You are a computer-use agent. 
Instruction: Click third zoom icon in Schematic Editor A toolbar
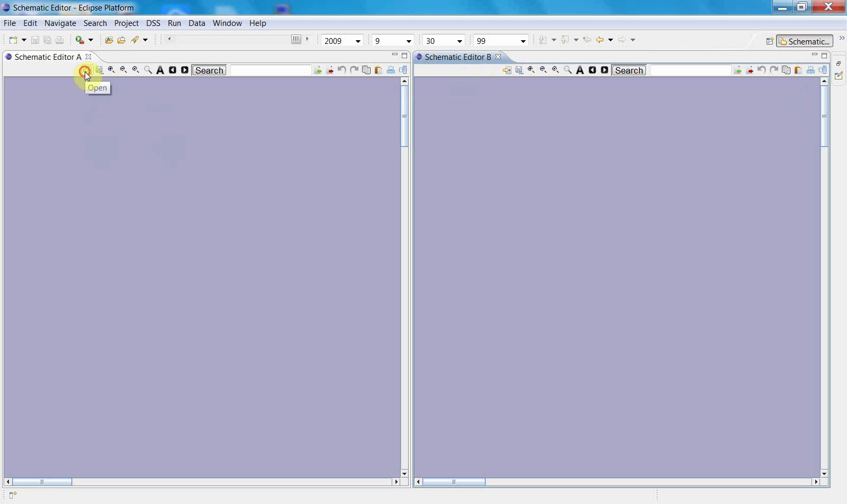pos(136,70)
